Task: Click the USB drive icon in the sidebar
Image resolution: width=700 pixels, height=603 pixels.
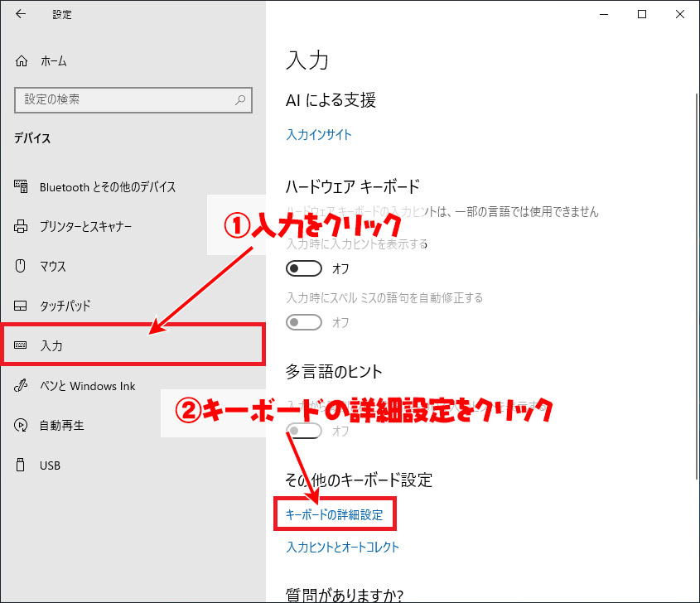Action: pos(20,465)
